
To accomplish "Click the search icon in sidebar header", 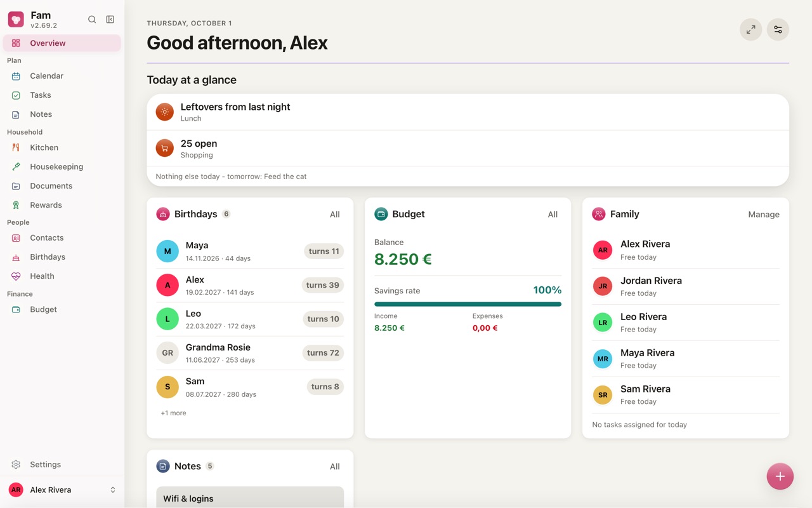I will click(92, 20).
